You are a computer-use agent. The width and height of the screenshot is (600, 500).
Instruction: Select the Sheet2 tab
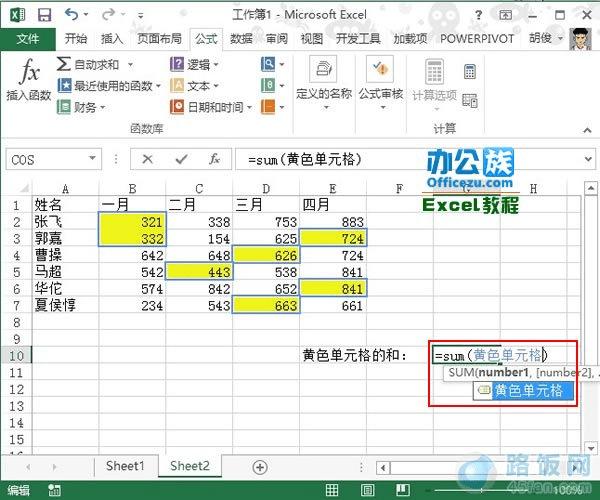[190, 466]
